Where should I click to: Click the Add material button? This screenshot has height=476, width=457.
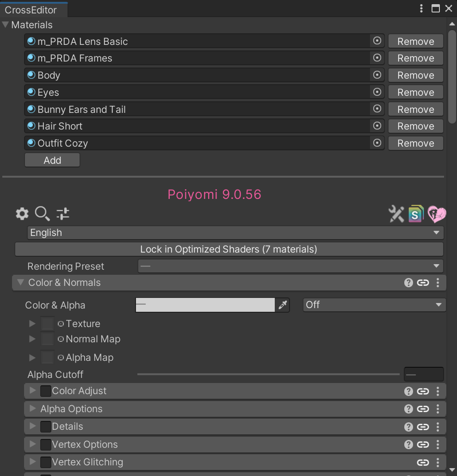coord(52,160)
